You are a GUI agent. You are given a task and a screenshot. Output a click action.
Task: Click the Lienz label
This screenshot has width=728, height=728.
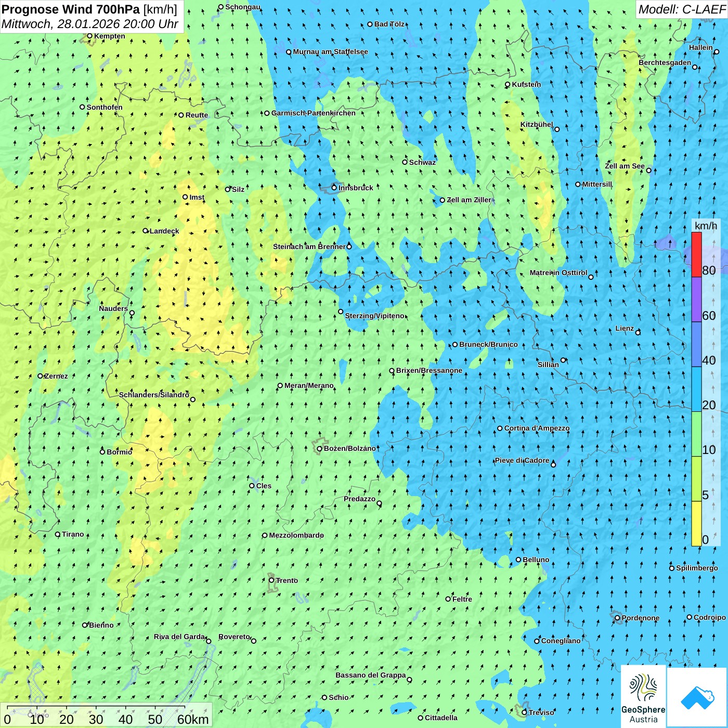click(x=625, y=328)
